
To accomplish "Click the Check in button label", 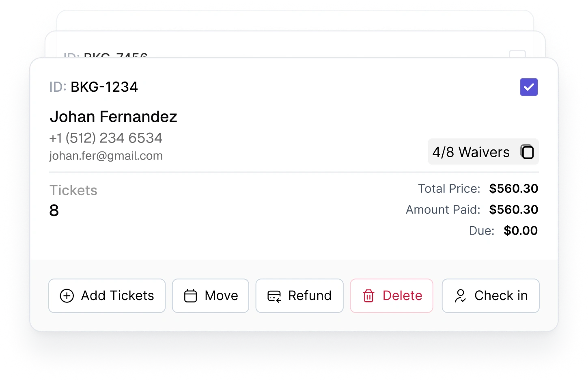I will (x=501, y=296).
